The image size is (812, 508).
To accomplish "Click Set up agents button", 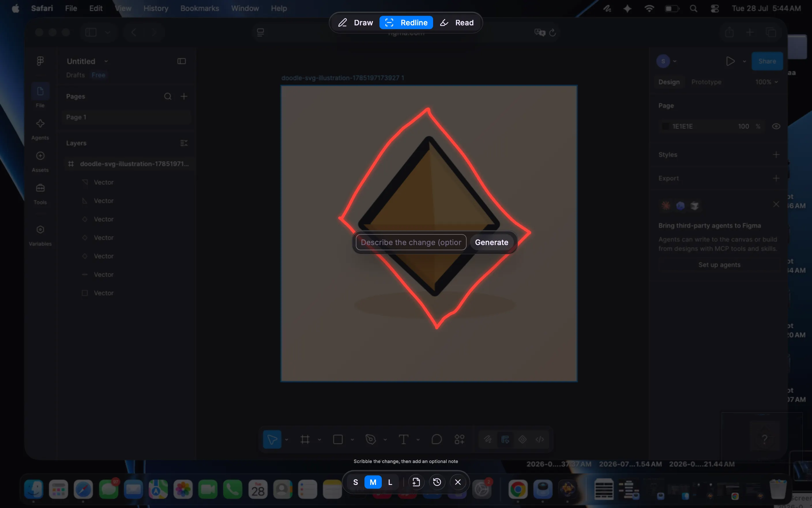I will click(719, 265).
